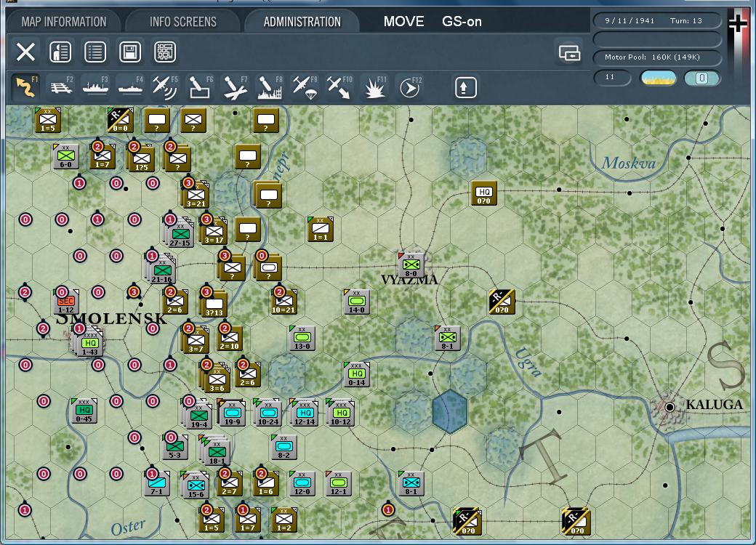Viewport: 756px width, 545px height.
Task: Select the HQ 0?0 counter near Moskva
Action: pos(483,193)
